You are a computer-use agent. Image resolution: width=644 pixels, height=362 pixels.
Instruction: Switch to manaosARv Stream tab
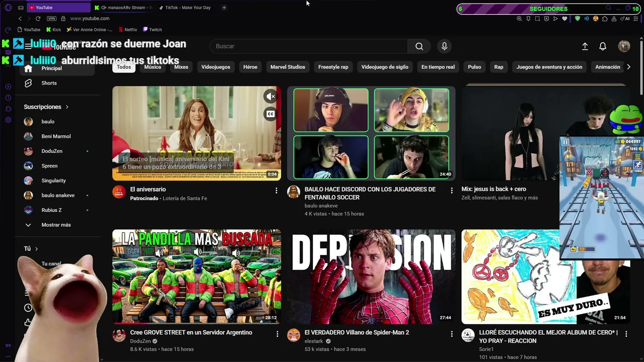123,8
